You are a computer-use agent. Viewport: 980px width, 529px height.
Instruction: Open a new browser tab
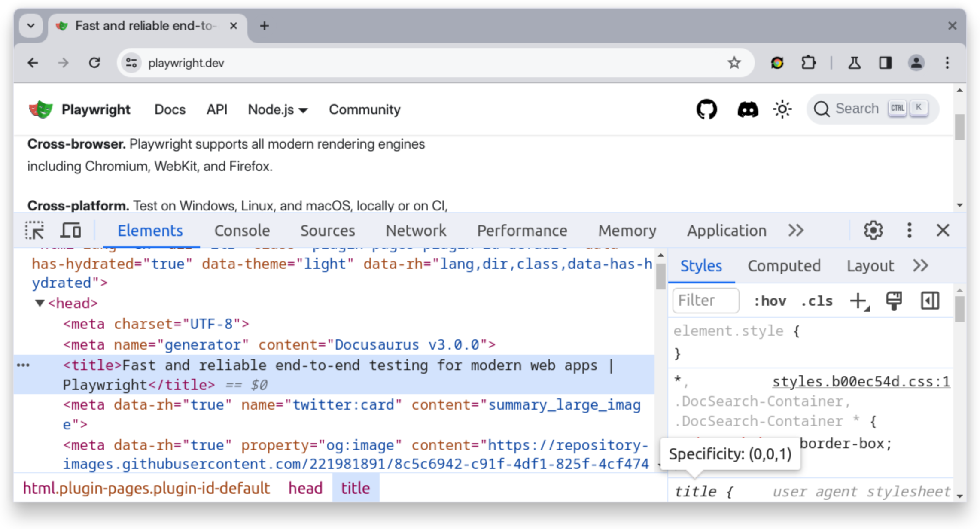pyautogui.click(x=265, y=26)
